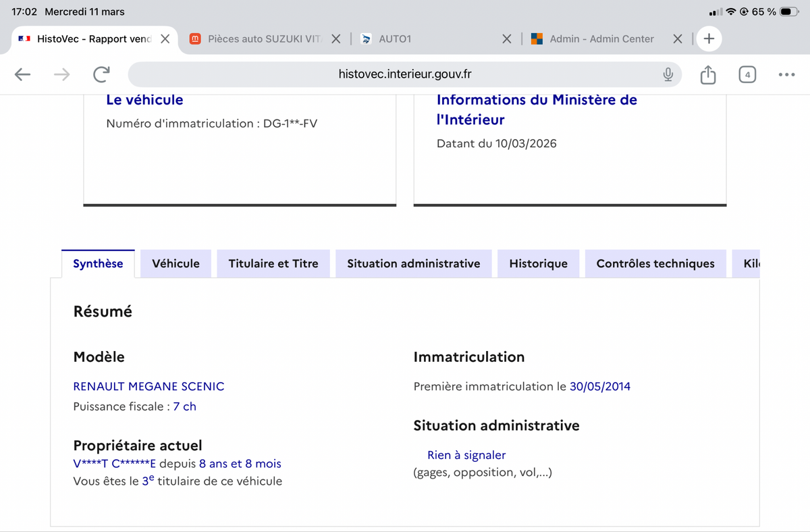Open the share sheet icon
The width and height of the screenshot is (810, 532).
707,74
